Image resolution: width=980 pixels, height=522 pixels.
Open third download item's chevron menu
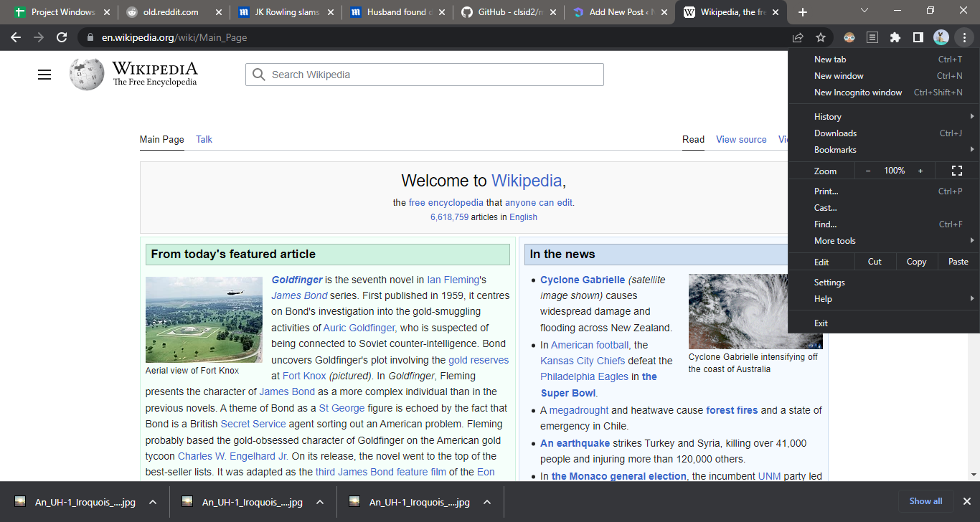(x=487, y=502)
